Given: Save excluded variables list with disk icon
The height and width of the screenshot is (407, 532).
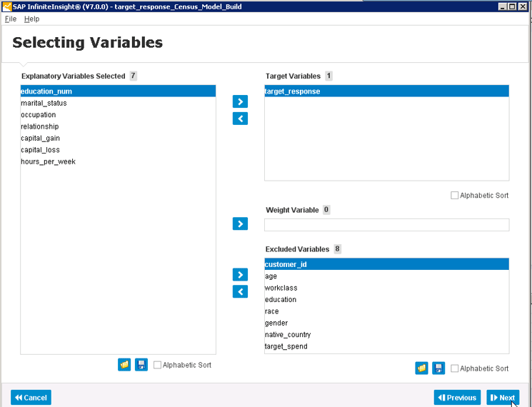Looking at the screenshot, I should pos(438,368).
